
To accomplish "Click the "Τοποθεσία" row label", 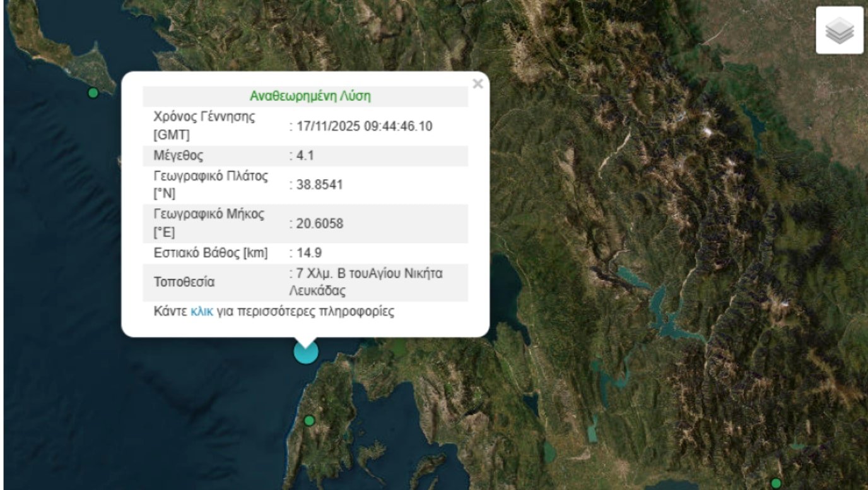I will click(x=184, y=282).
